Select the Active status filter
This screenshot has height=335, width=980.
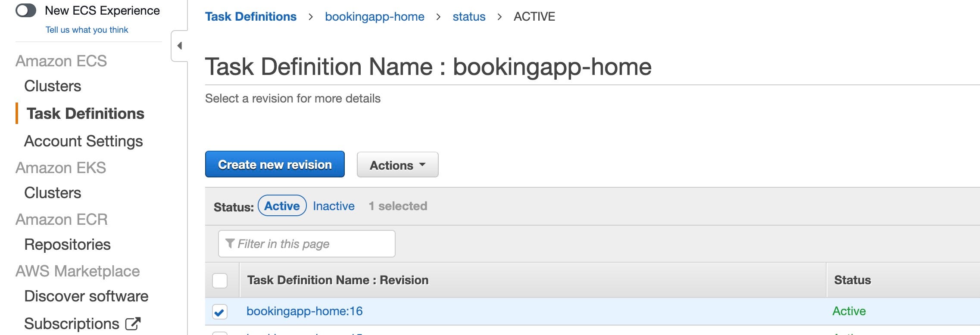click(282, 206)
